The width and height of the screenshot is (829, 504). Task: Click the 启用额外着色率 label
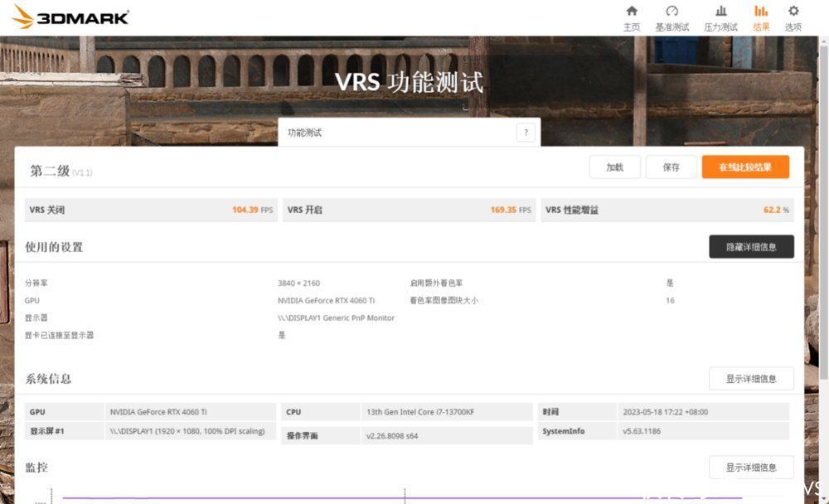point(436,283)
